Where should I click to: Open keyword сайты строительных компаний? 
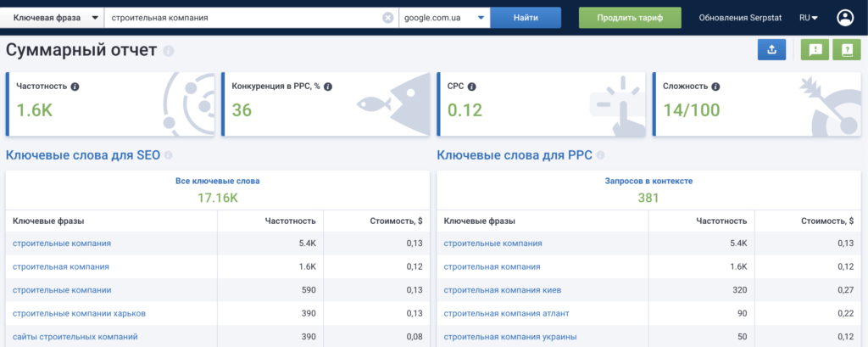coord(75,337)
